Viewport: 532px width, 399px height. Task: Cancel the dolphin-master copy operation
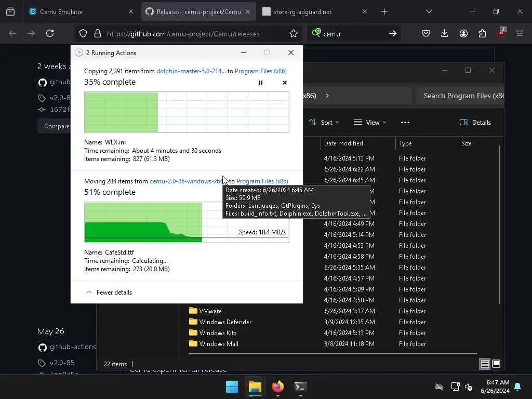pos(284,83)
